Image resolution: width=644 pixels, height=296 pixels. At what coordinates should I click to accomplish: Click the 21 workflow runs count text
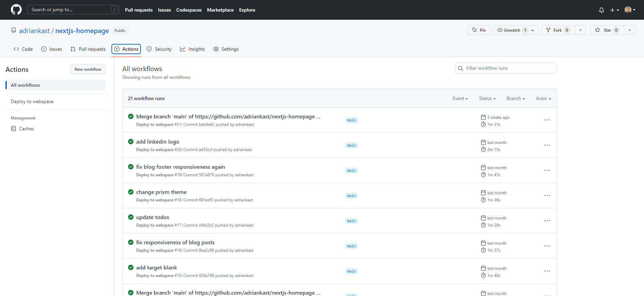pos(146,98)
